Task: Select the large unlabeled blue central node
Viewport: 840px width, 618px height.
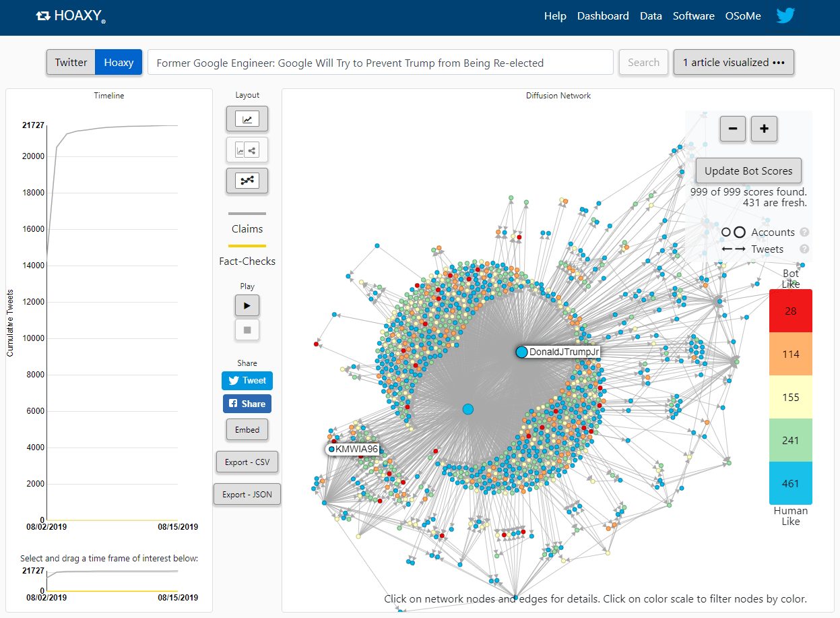Action: point(468,409)
